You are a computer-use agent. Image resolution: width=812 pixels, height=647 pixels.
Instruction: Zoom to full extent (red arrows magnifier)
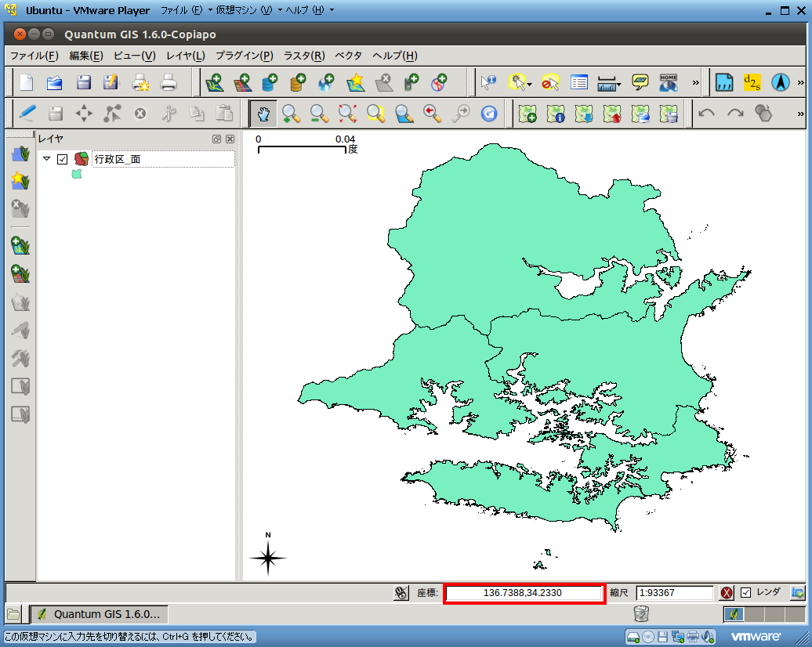(x=347, y=114)
